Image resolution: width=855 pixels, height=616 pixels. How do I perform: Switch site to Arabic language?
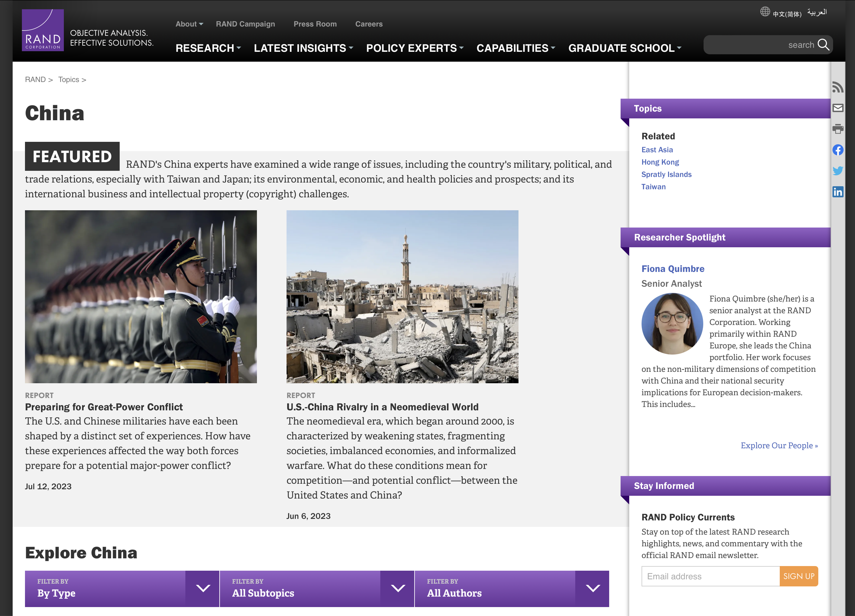point(817,12)
